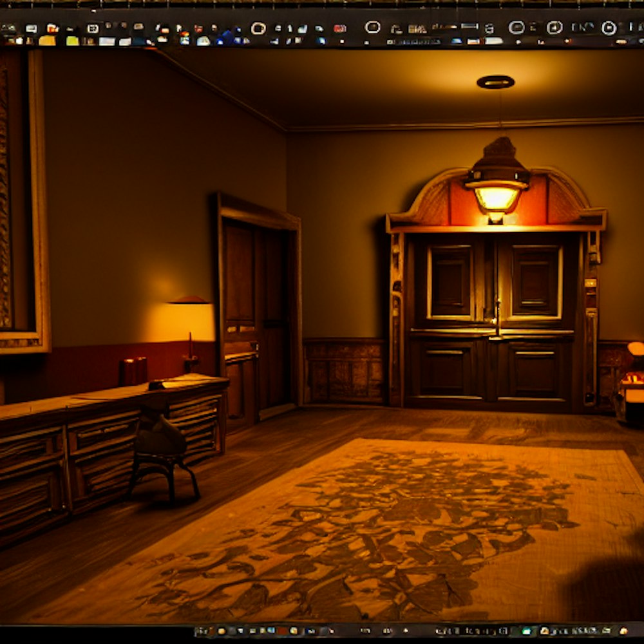Click the rightmost orange icon in bottom bar
This screenshot has width=644, height=644.
pos(623,631)
